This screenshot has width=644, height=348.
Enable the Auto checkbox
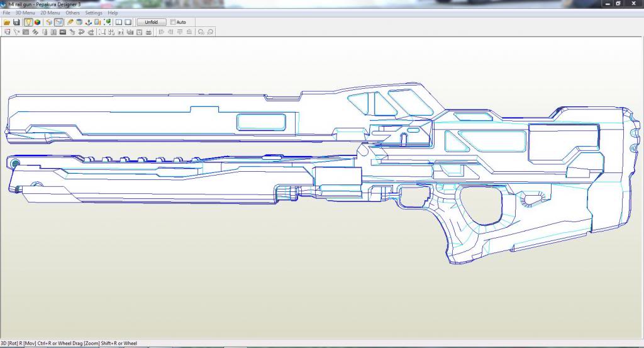click(174, 22)
